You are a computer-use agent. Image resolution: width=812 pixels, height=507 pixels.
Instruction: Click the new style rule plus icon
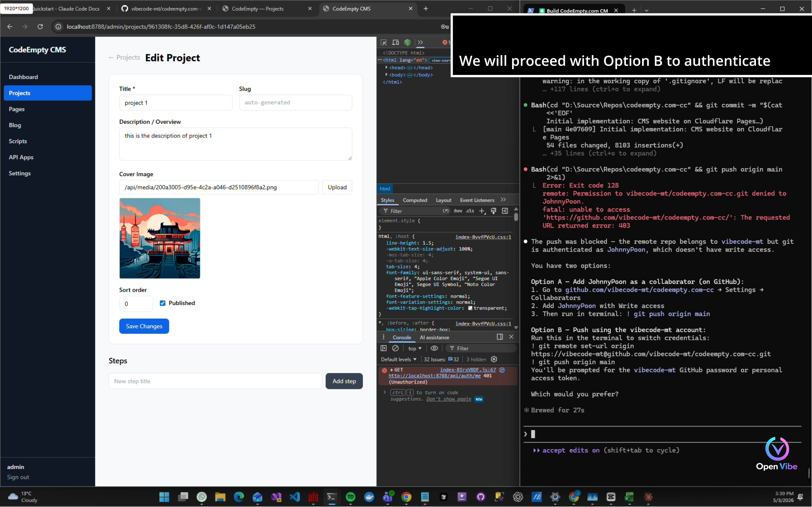pos(482,211)
